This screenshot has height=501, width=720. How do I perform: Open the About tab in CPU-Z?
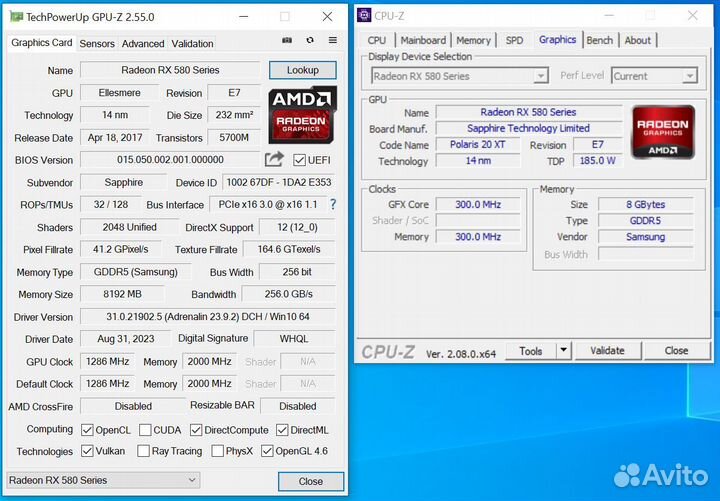[x=637, y=40]
